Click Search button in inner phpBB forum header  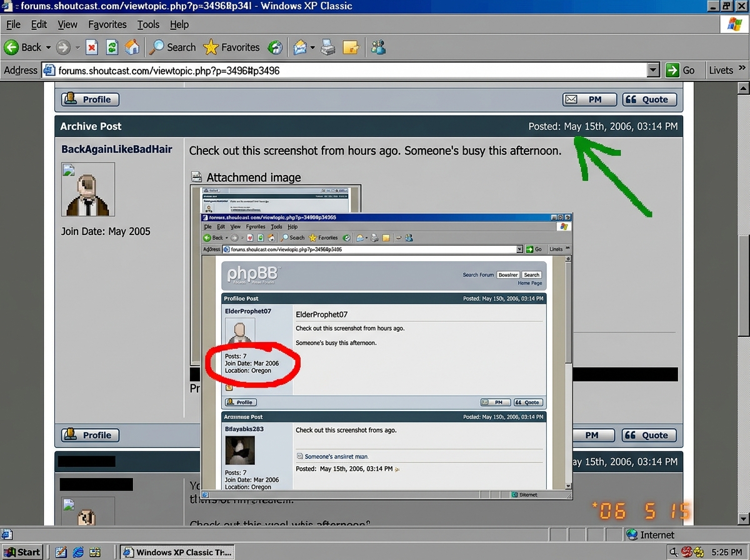click(x=531, y=274)
